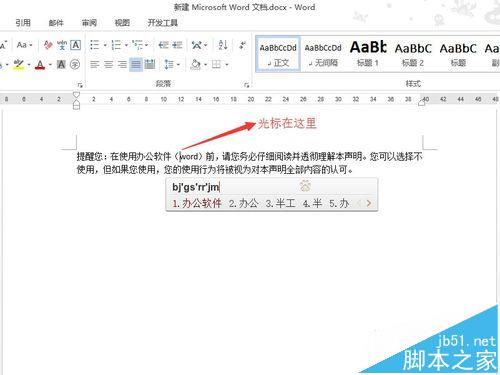Open the paragraph dialog launcher

tap(246, 85)
